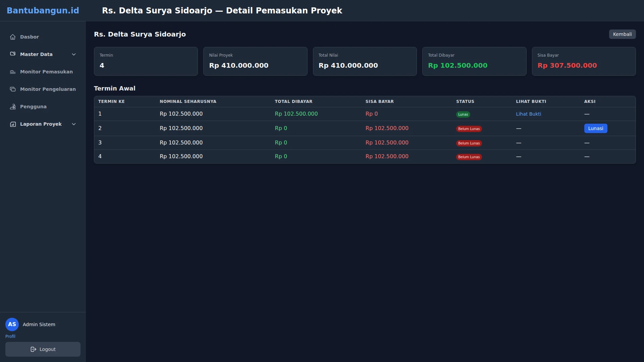
Task: Click the Total Dibayar Rp 102.500.000 card
Action: point(474,61)
